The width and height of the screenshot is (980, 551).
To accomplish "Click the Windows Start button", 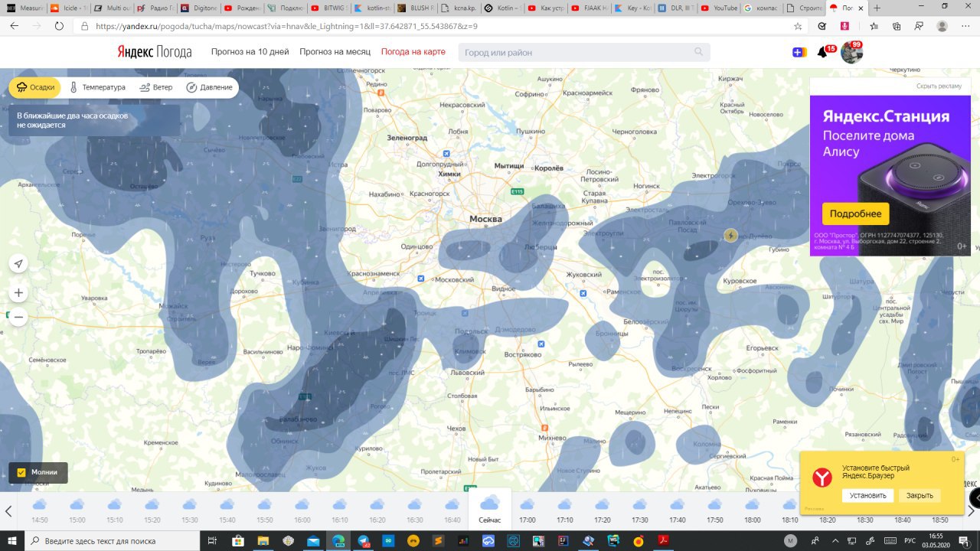I will tap(11, 540).
